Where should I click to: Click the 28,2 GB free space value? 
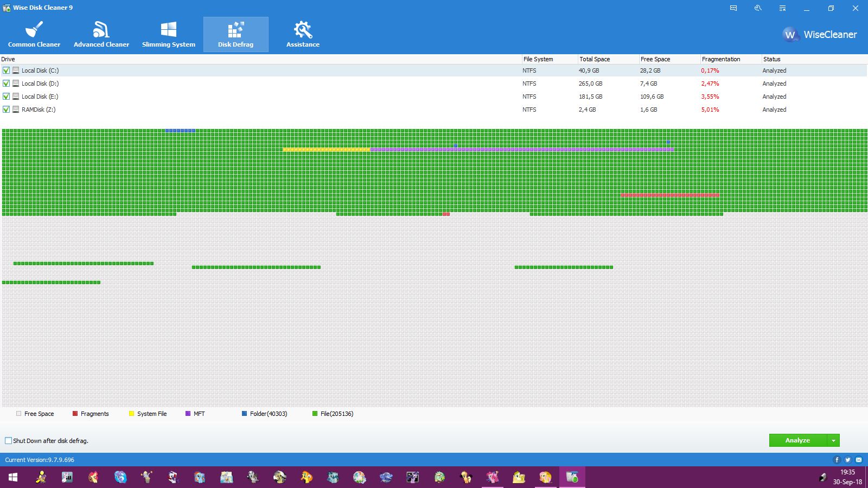(650, 70)
